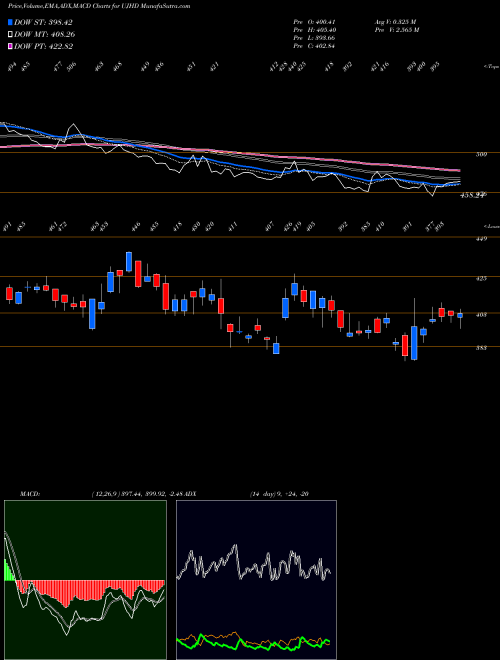Click inside the ADX indicator panel

point(256,580)
